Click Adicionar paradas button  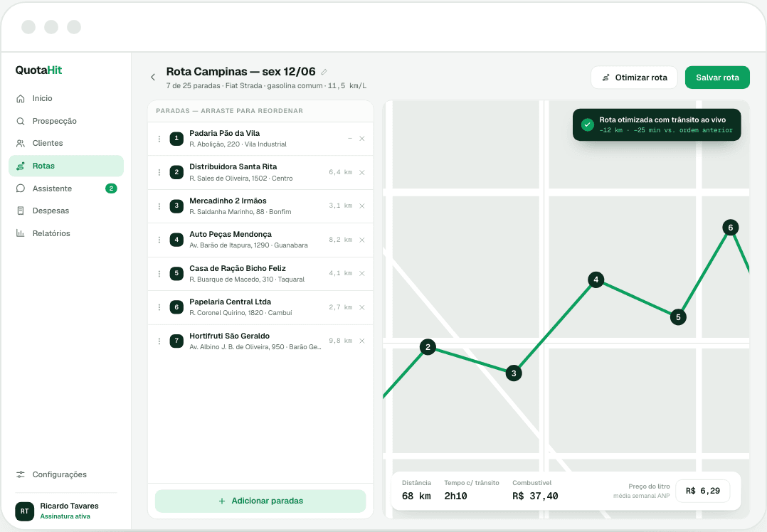click(260, 501)
